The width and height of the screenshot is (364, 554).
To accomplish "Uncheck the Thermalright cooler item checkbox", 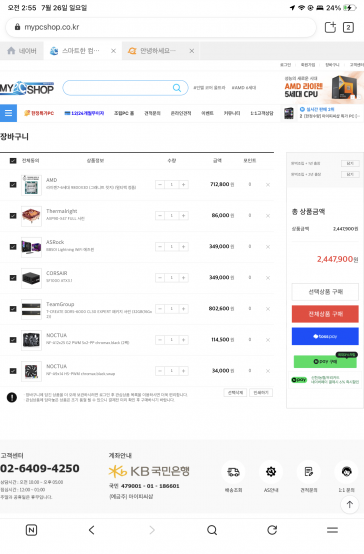I will coord(13,216).
